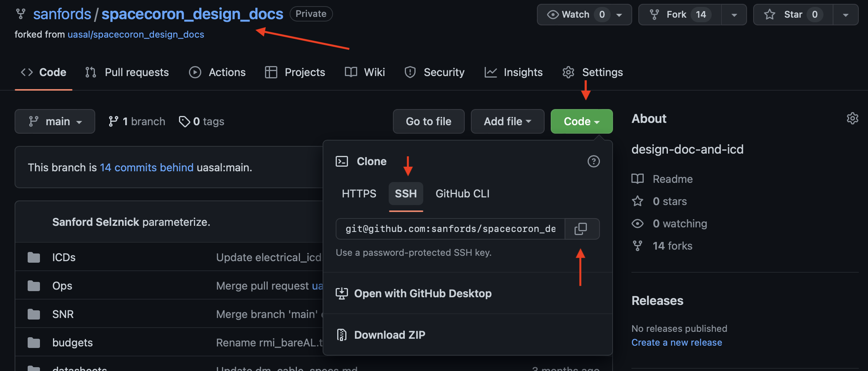Open the Code tab
868x371 pixels.
(x=43, y=72)
